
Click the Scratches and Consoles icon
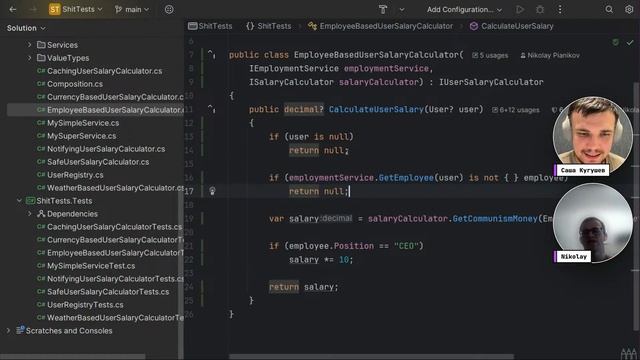pyautogui.click(x=20, y=330)
